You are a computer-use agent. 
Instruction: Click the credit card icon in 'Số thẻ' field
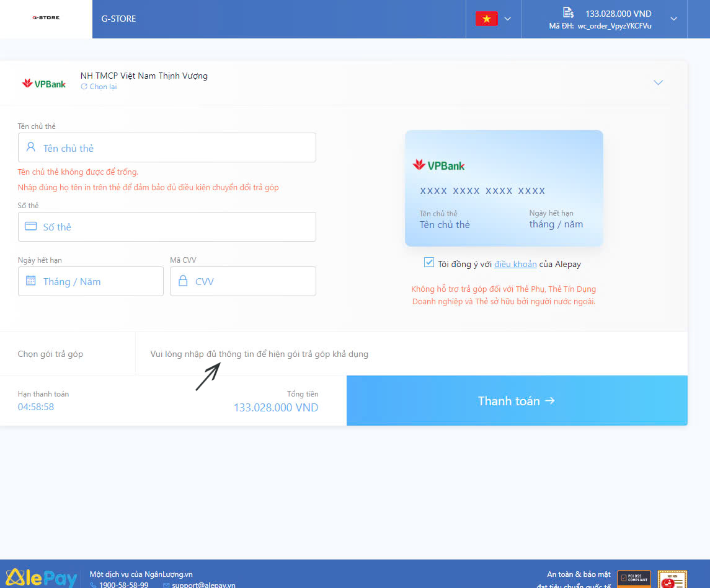[x=31, y=226]
